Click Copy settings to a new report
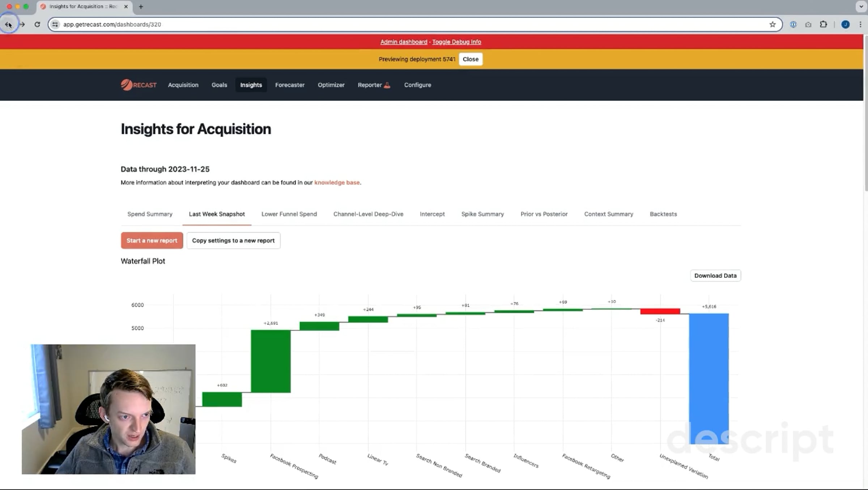This screenshot has width=868, height=490. pyautogui.click(x=233, y=240)
